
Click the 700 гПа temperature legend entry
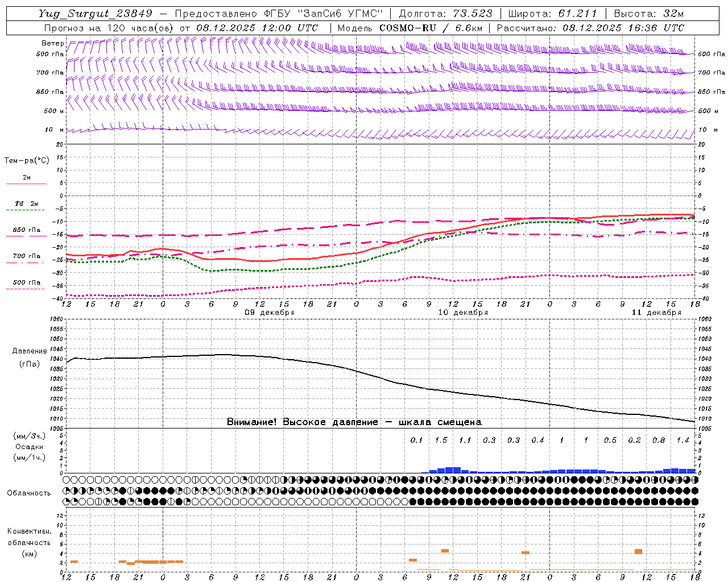[27, 256]
